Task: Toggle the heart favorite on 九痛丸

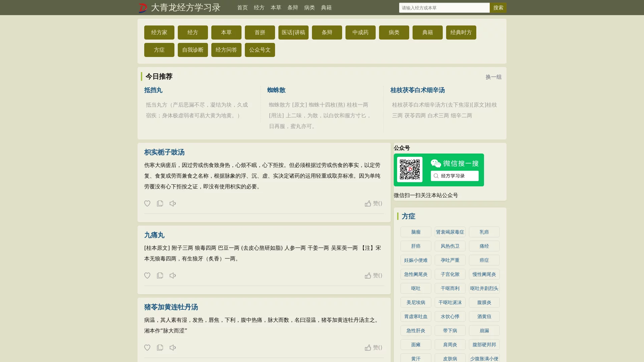Action: [x=147, y=275]
